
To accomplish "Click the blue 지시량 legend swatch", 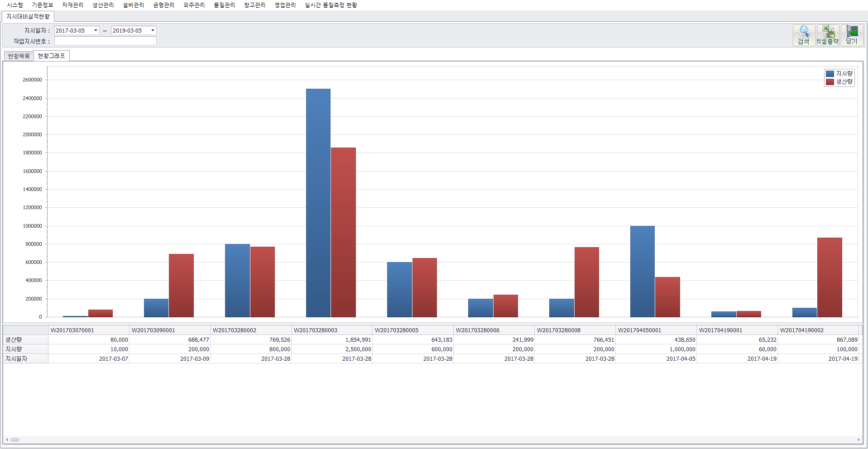I will (830, 73).
